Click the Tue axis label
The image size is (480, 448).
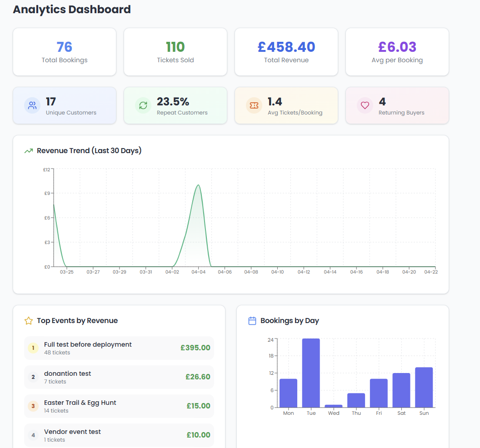coord(311,413)
